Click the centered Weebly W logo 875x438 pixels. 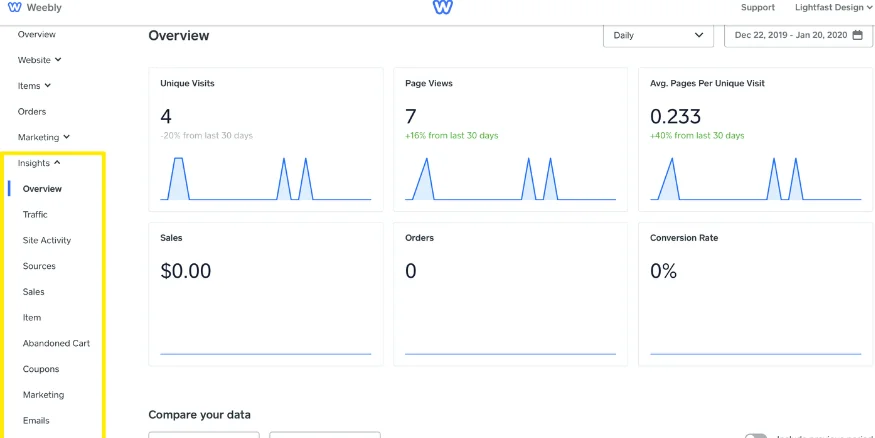click(443, 7)
